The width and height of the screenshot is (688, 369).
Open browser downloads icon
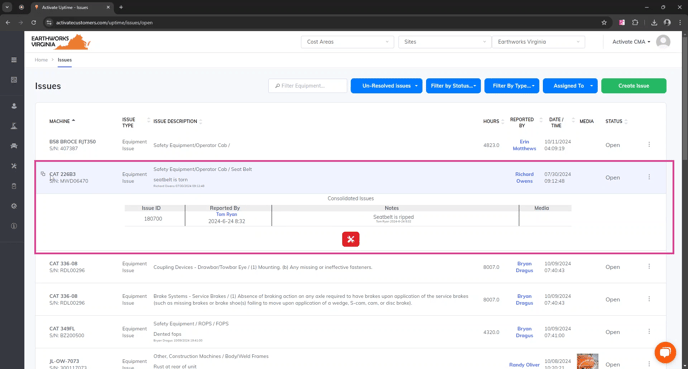(654, 22)
